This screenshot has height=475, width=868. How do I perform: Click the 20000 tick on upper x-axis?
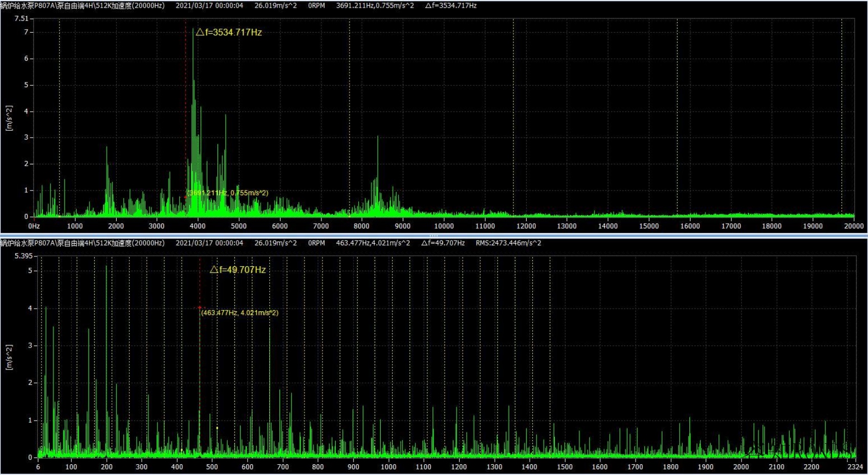(854, 226)
